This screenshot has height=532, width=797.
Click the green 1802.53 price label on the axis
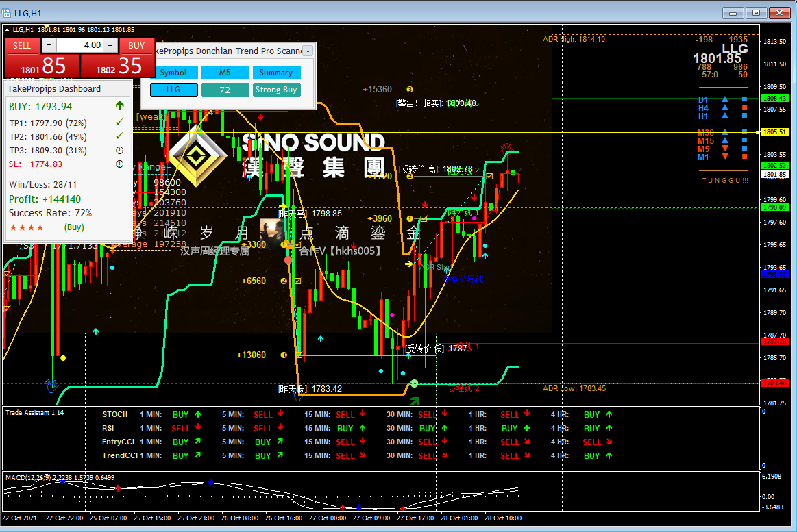pos(774,166)
